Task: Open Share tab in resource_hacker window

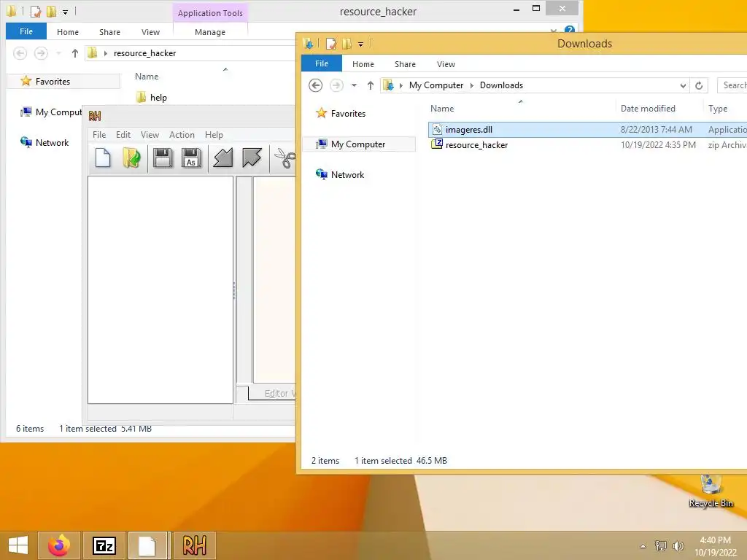Action: click(x=109, y=32)
